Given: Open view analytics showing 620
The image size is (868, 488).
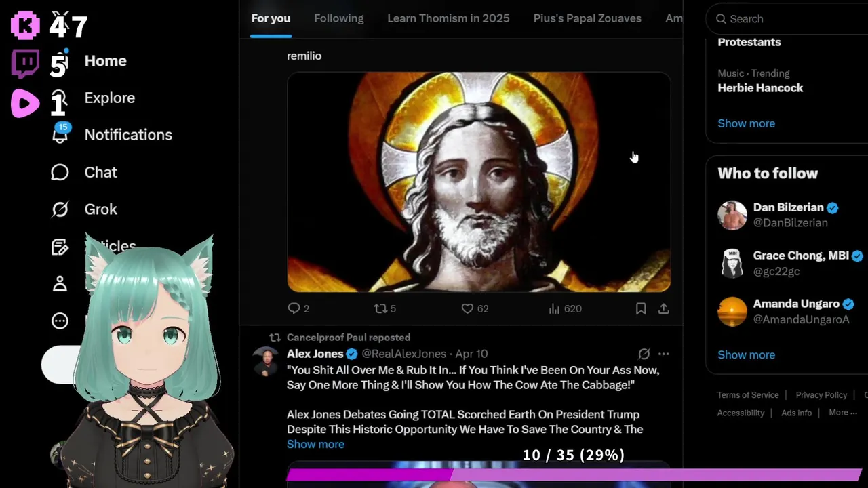Looking at the screenshot, I should coord(565,308).
